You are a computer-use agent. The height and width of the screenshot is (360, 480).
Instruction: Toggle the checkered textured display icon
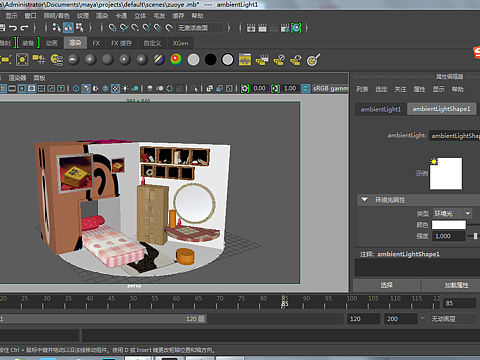[x=115, y=88]
